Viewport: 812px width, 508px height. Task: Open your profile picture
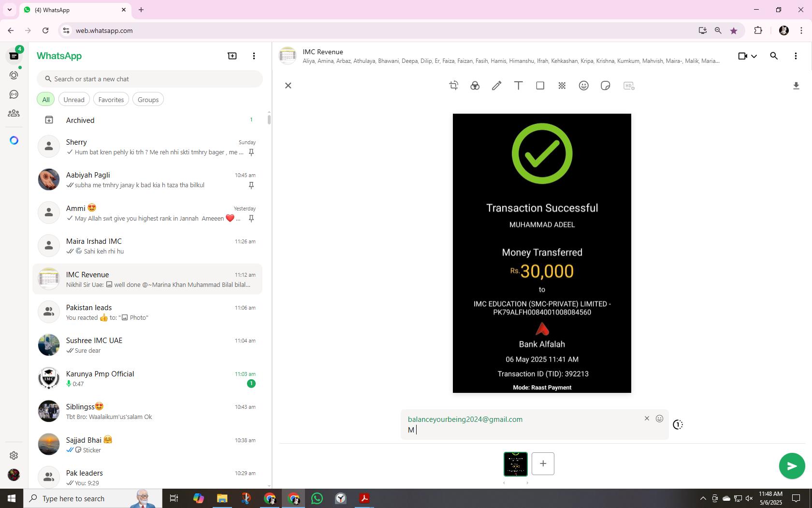pyautogui.click(x=14, y=475)
